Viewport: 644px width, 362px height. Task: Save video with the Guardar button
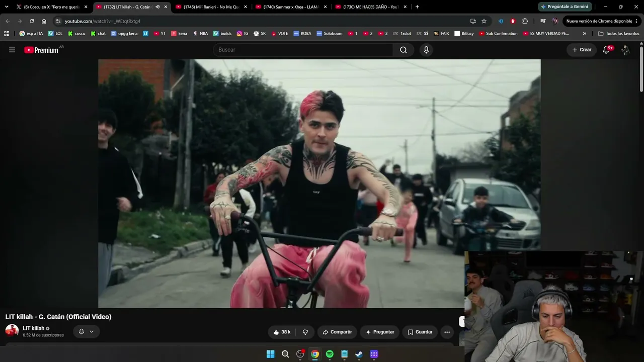pyautogui.click(x=420, y=332)
